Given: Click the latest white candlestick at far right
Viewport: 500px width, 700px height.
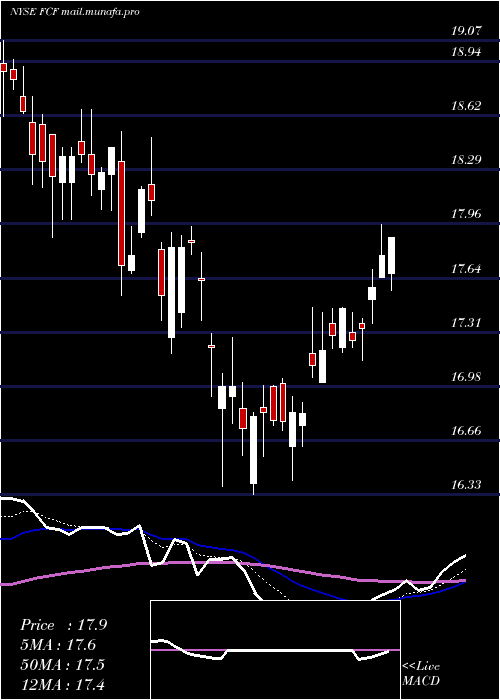Looking at the screenshot, I should pos(392,255).
